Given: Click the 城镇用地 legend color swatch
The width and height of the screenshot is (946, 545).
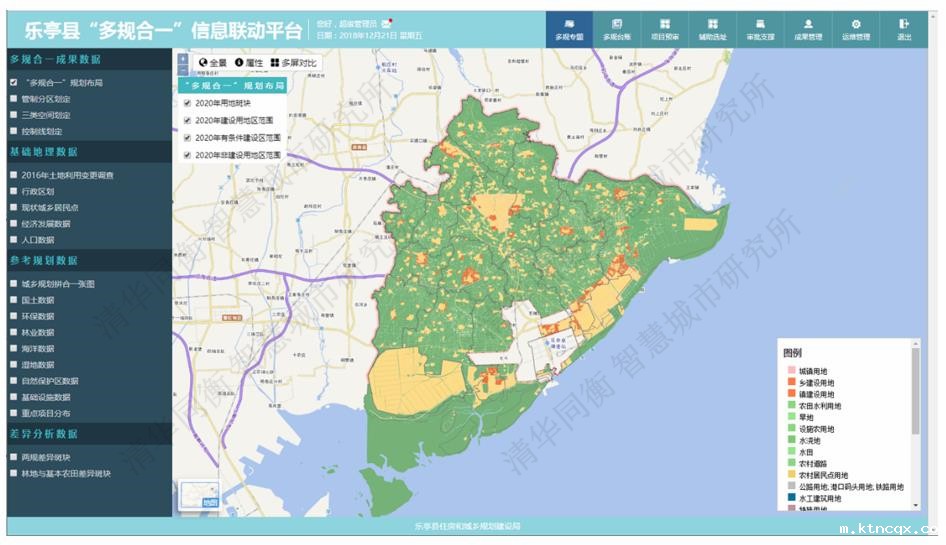Looking at the screenshot, I should [790, 372].
